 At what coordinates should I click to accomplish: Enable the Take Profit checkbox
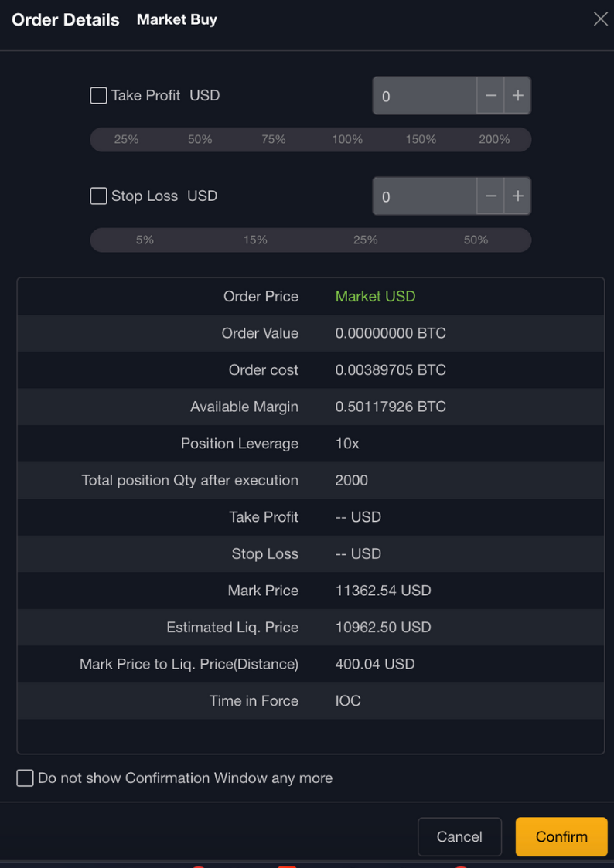pyautogui.click(x=99, y=96)
